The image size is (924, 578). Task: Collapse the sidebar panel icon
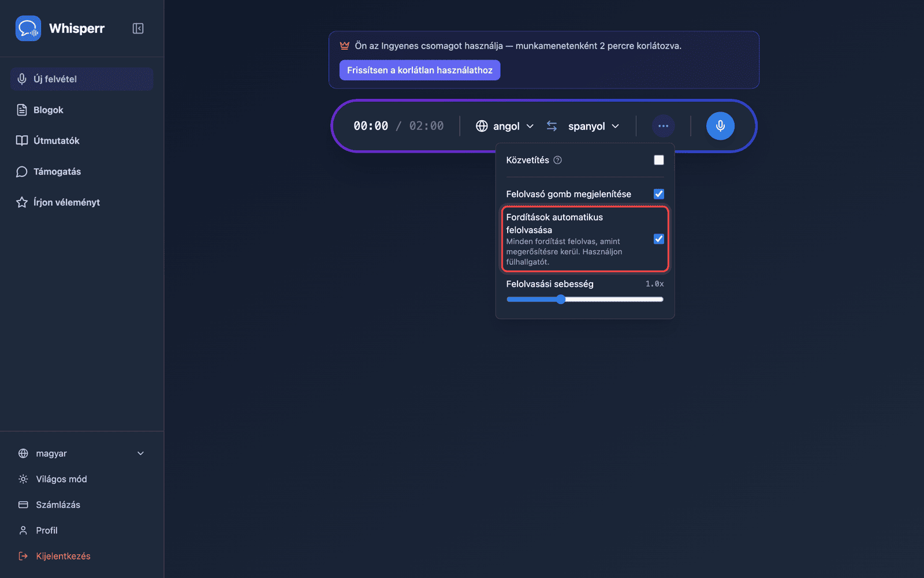[138, 28]
